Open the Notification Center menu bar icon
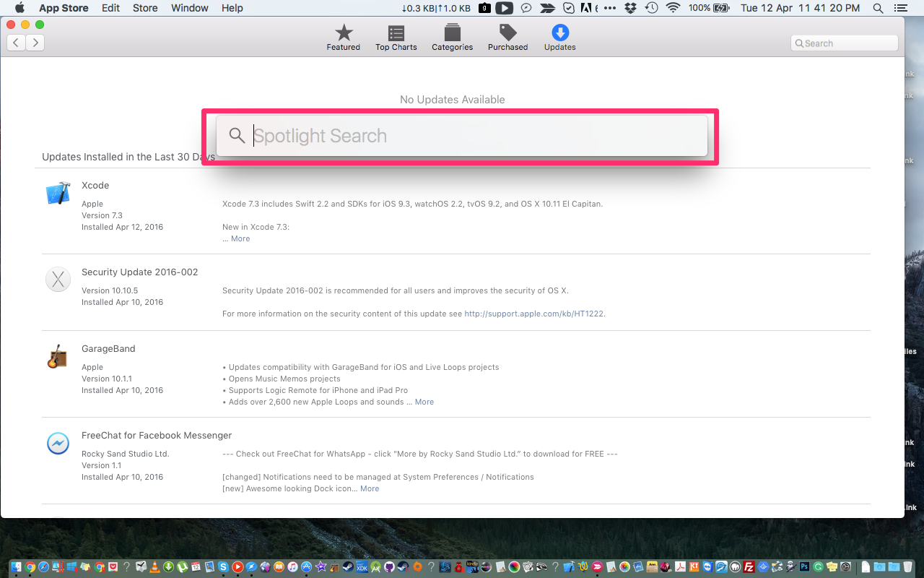924x578 pixels. [901, 8]
